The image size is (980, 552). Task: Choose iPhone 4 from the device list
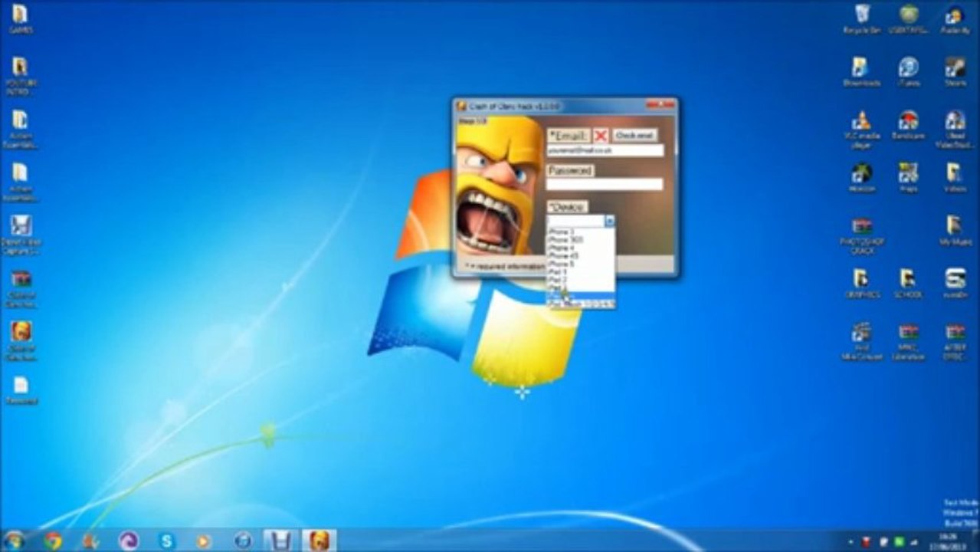[580, 248]
